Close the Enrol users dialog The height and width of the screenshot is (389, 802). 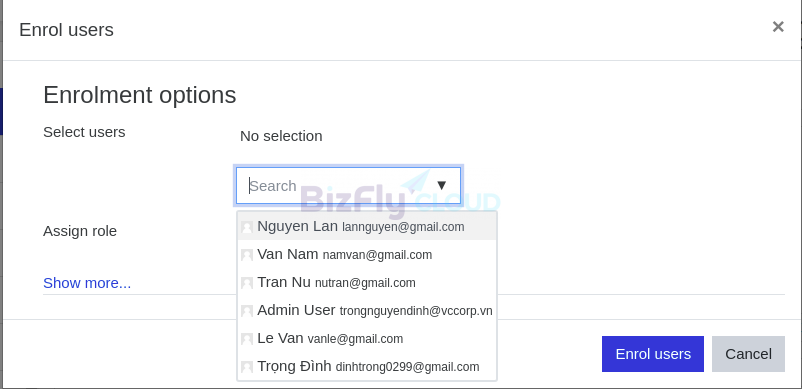tap(778, 27)
